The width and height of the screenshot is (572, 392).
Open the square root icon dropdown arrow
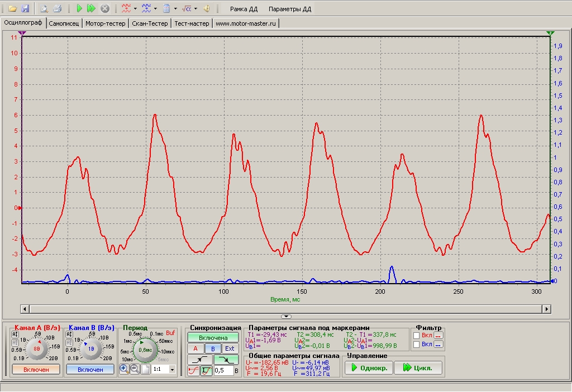coord(196,8)
